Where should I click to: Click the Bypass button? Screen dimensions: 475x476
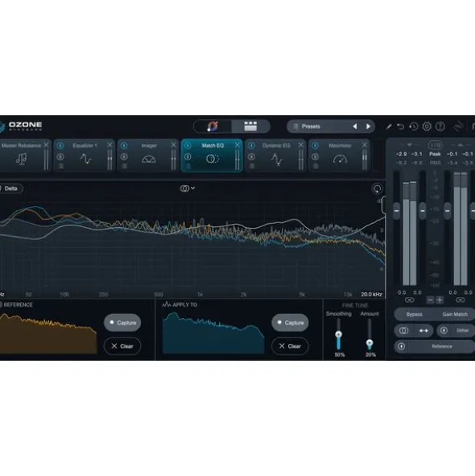pyautogui.click(x=414, y=314)
